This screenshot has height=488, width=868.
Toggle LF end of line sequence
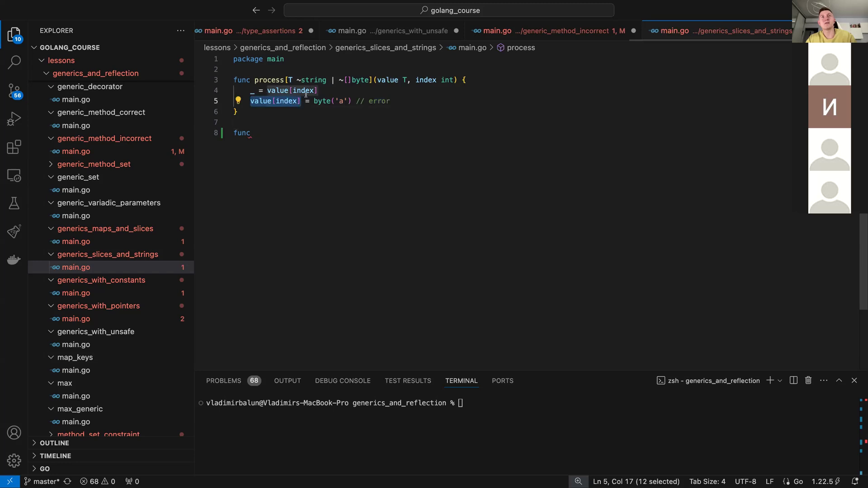769,481
